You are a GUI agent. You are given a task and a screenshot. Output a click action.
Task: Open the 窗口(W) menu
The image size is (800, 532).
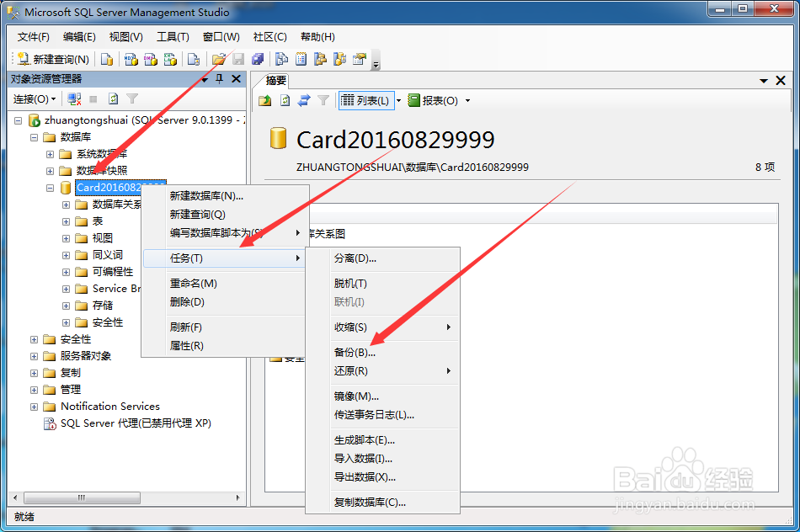click(221, 37)
